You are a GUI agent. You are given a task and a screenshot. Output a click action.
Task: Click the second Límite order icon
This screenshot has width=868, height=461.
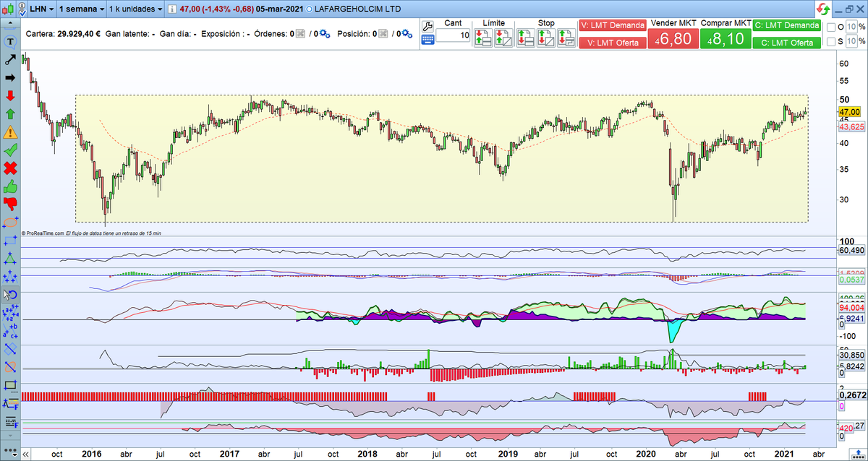coord(503,39)
